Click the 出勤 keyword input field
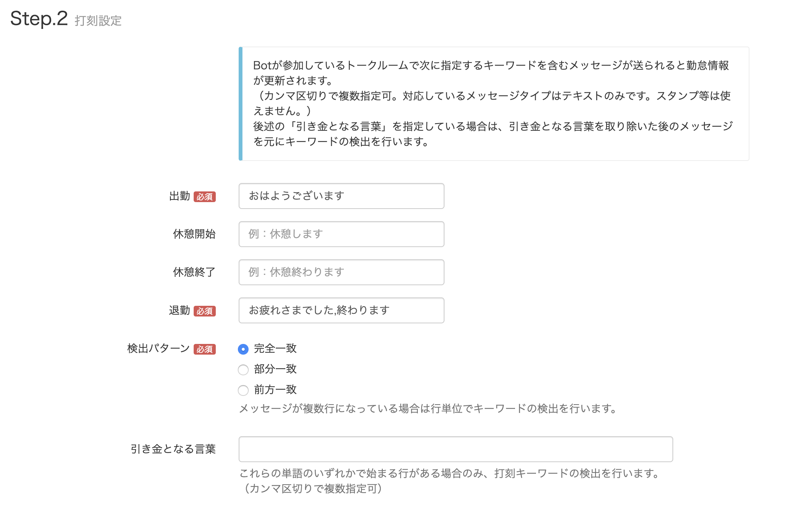This screenshot has height=514, width=812. 341,196
